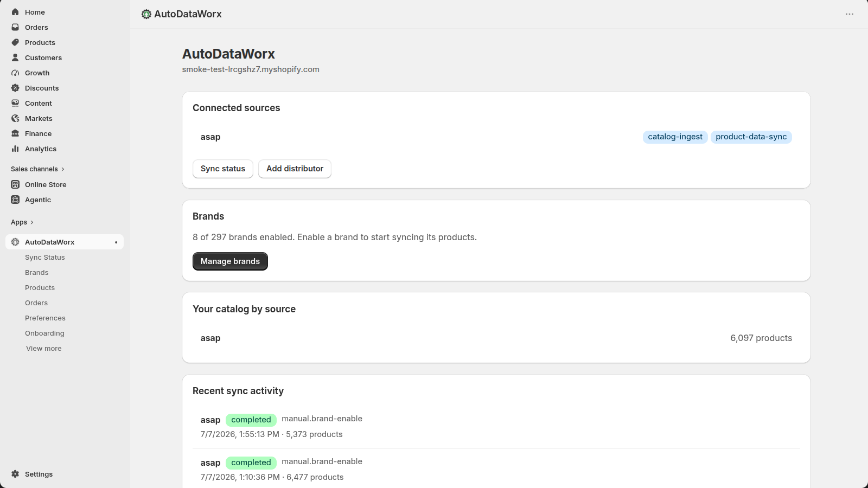The width and height of the screenshot is (868, 488).
Task: Open the three-dot more actions menu
Action: pos(850,14)
